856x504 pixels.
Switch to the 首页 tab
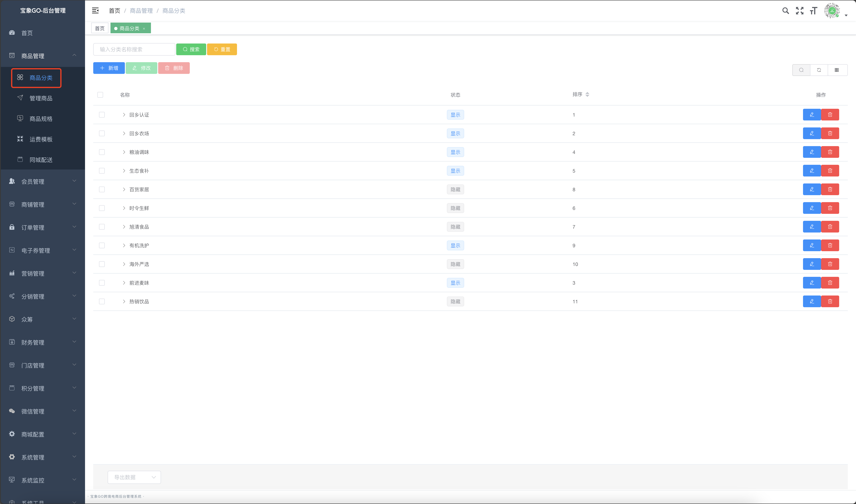point(100,29)
